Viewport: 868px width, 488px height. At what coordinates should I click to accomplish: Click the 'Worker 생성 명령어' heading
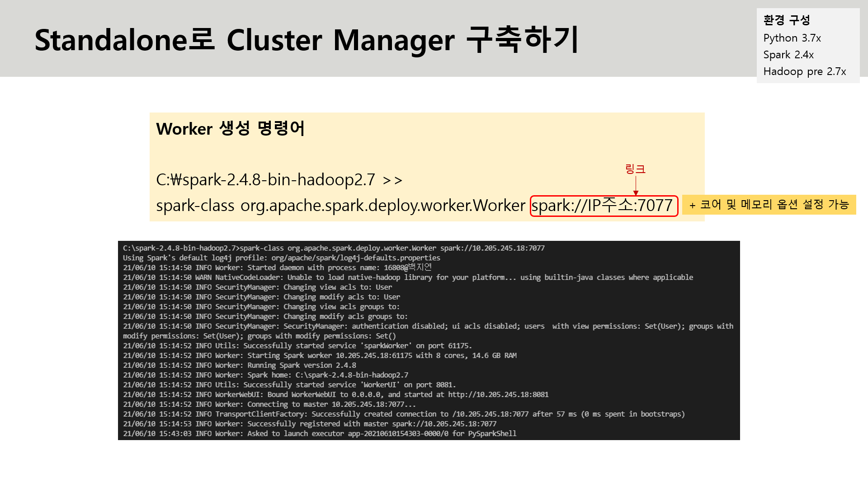230,129
